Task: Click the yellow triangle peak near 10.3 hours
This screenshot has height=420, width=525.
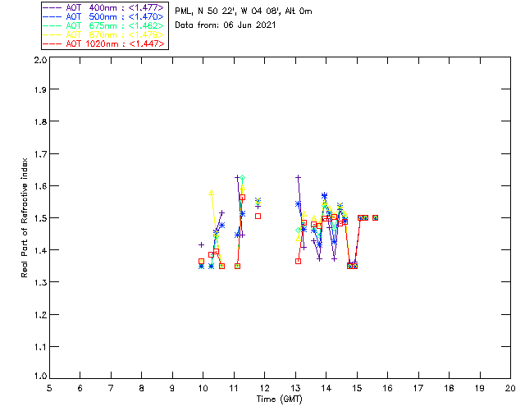Action: tap(212, 193)
